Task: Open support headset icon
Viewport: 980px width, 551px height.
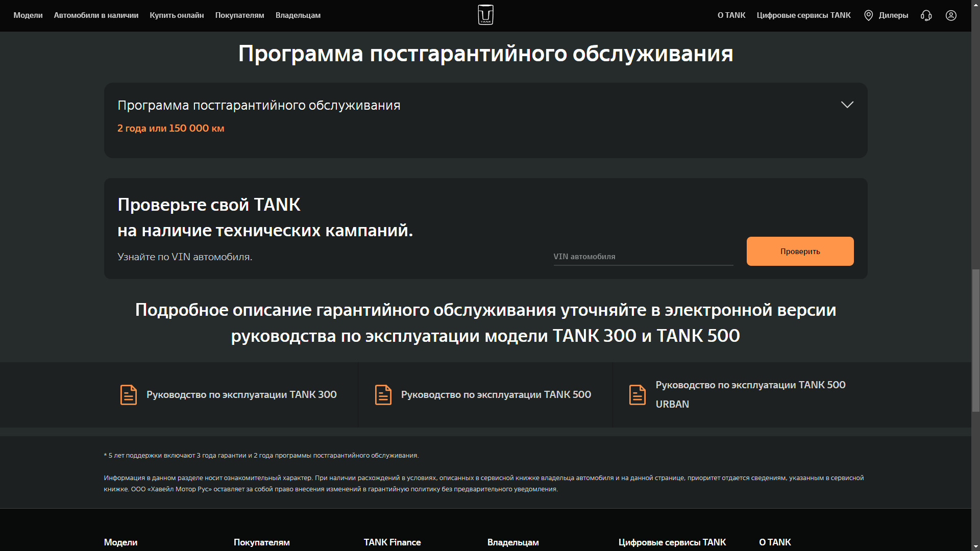Action: pyautogui.click(x=926, y=15)
